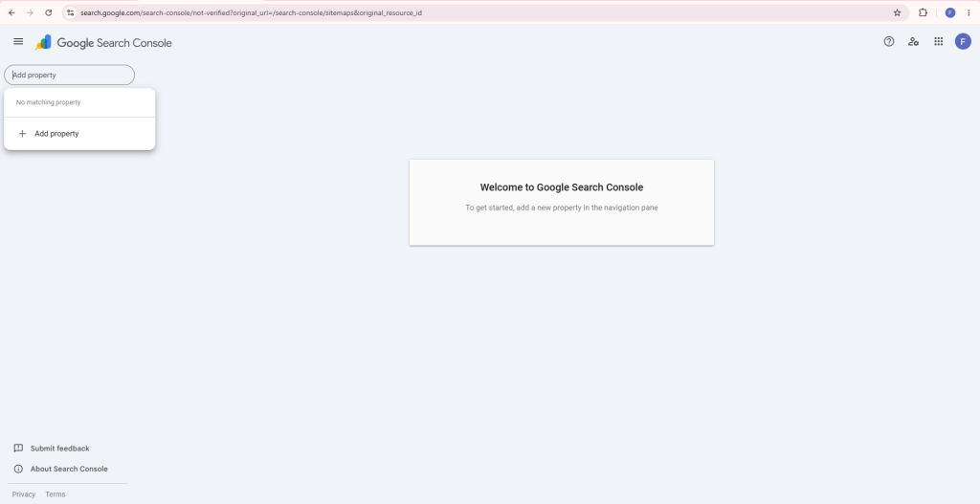Open the Help question mark icon
Screen dimensions: 980x504
point(889,41)
